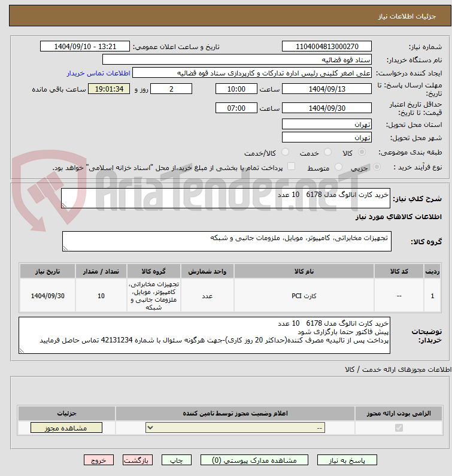Click the مشاهده مجوز button
The height and width of the screenshot is (476, 452).
pos(66,428)
